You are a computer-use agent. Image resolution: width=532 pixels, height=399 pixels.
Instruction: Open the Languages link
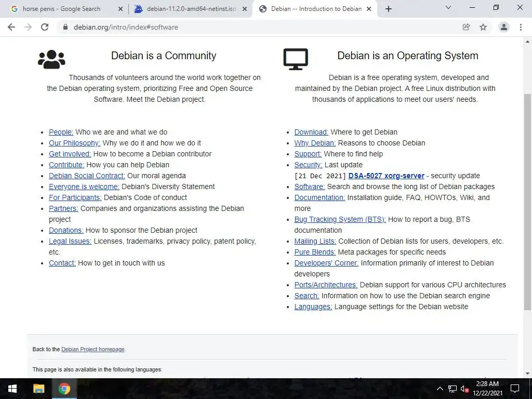[313, 307]
